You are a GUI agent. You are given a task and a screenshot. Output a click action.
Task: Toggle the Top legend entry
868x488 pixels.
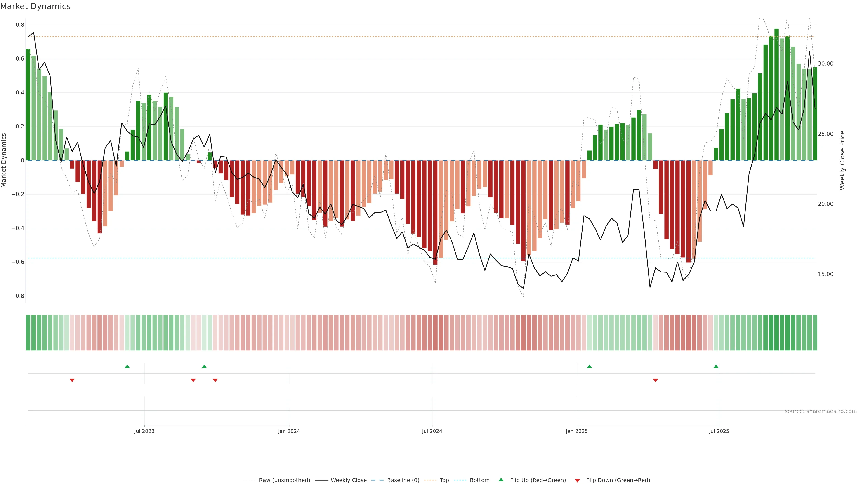[x=444, y=480]
